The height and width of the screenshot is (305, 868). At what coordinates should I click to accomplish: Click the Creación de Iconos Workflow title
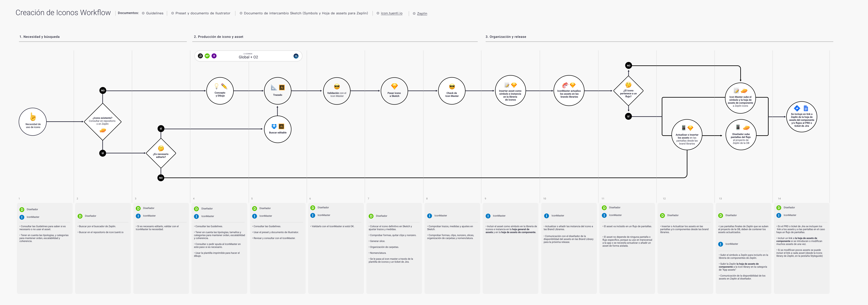pyautogui.click(x=63, y=13)
